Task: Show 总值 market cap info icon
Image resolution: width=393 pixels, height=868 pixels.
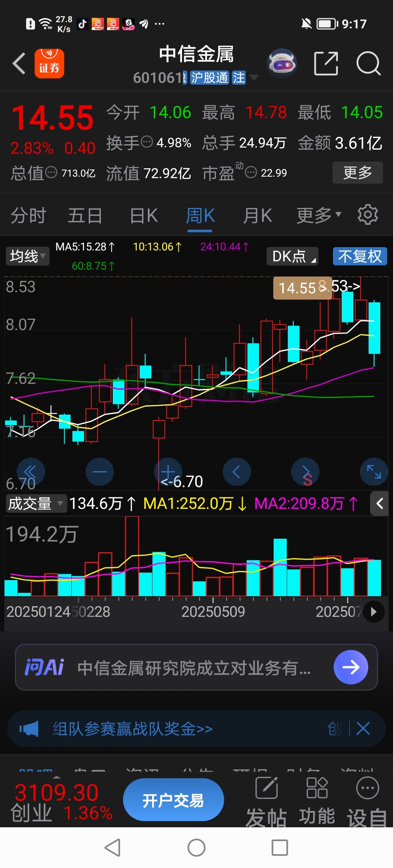Action: [51, 172]
